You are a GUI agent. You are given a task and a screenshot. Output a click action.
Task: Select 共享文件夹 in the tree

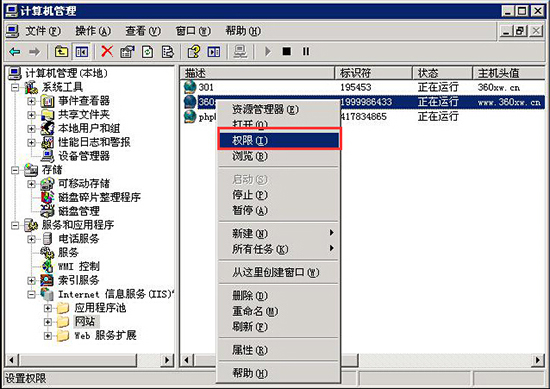(x=84, y=115)
